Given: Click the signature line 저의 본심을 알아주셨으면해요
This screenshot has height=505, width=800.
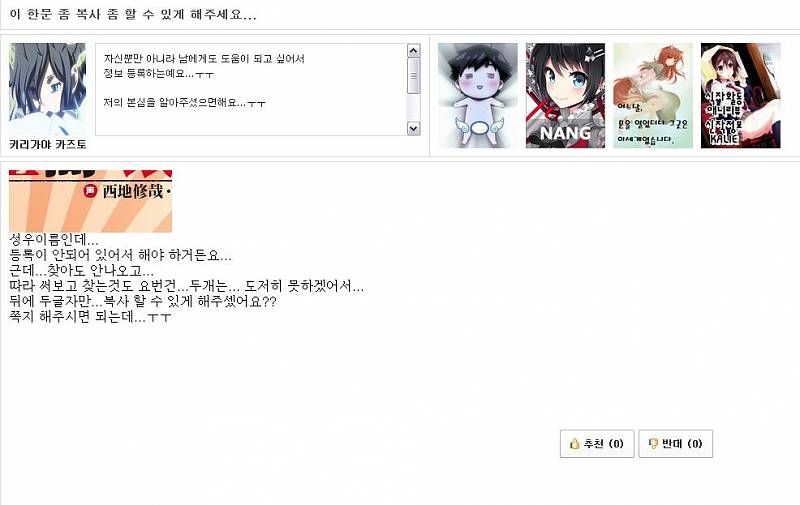Looking at the screenshot, I should click(184, 103).
